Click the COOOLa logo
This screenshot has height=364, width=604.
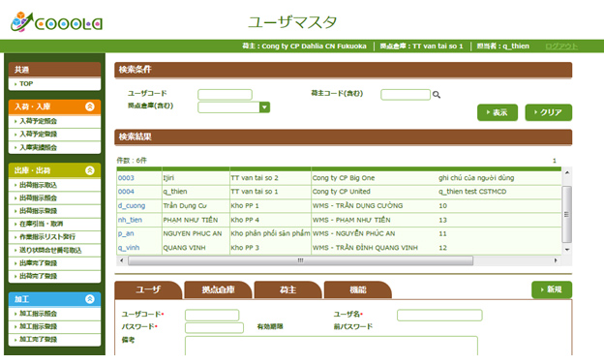point(56,22)
